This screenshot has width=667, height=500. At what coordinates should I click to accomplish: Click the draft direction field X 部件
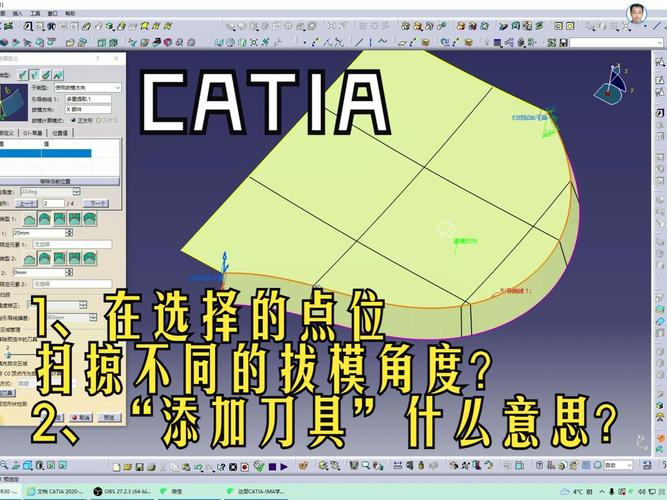click(x=88, y=109)
